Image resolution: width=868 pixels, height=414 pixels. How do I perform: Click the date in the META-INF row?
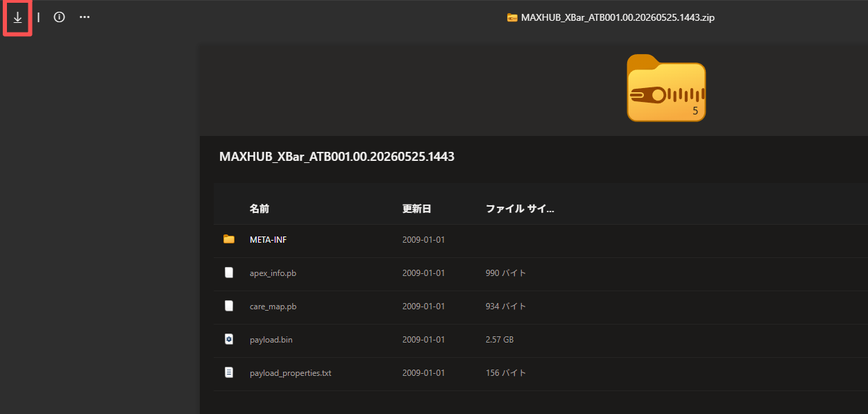click(x=423, y=240)
